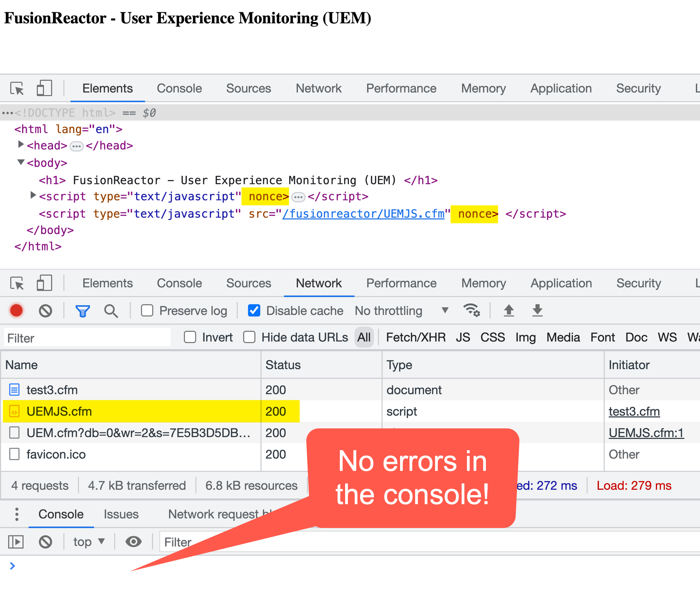
Task: Click the network Filter text field
Action: (87, 338)
